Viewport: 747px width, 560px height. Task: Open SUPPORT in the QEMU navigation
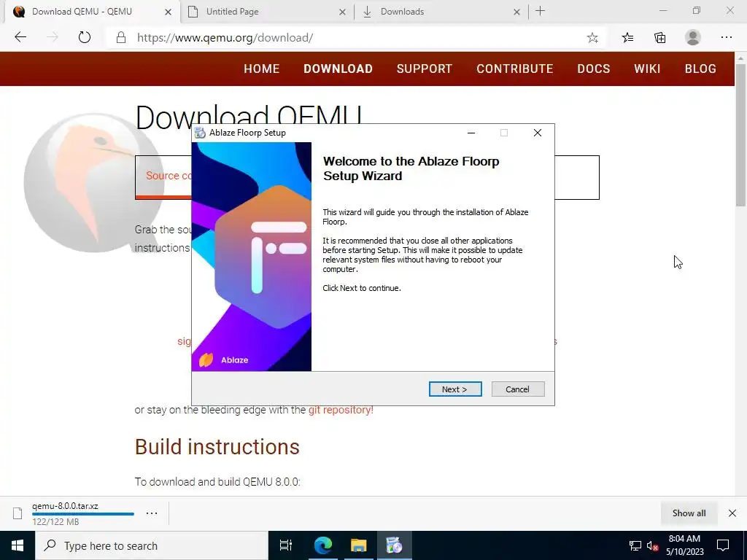click(x=425, y=69)
